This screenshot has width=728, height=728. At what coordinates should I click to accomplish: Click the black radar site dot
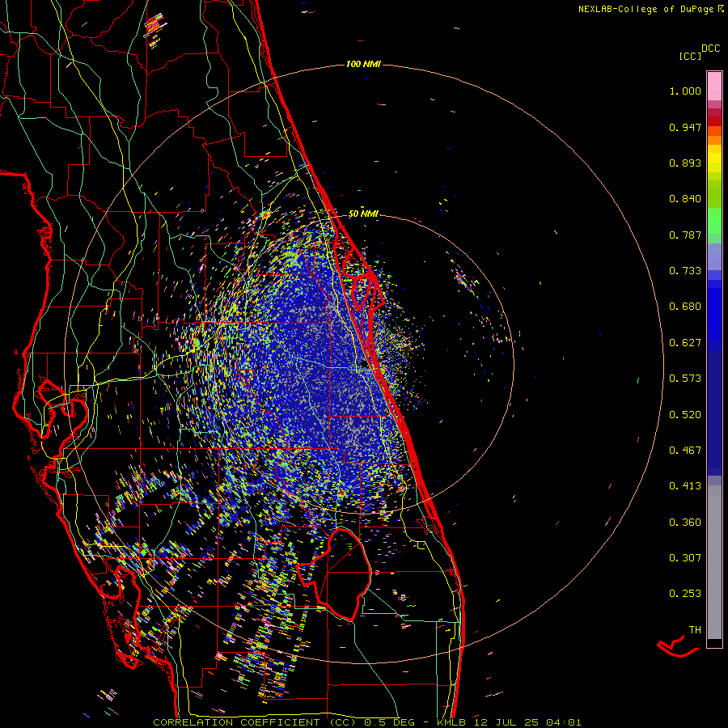[364, 365]
